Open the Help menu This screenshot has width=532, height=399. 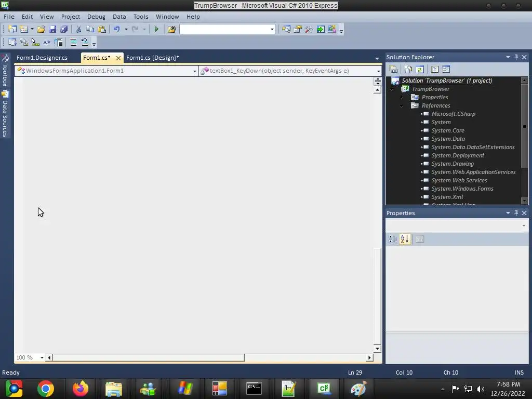[193, 17]
